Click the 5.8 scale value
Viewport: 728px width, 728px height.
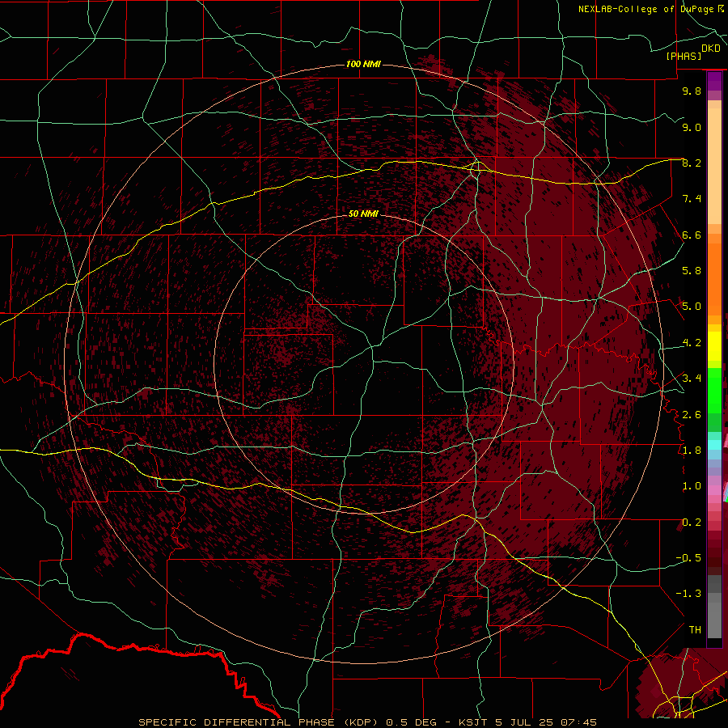pyautogui.click(x=692, y=271)
